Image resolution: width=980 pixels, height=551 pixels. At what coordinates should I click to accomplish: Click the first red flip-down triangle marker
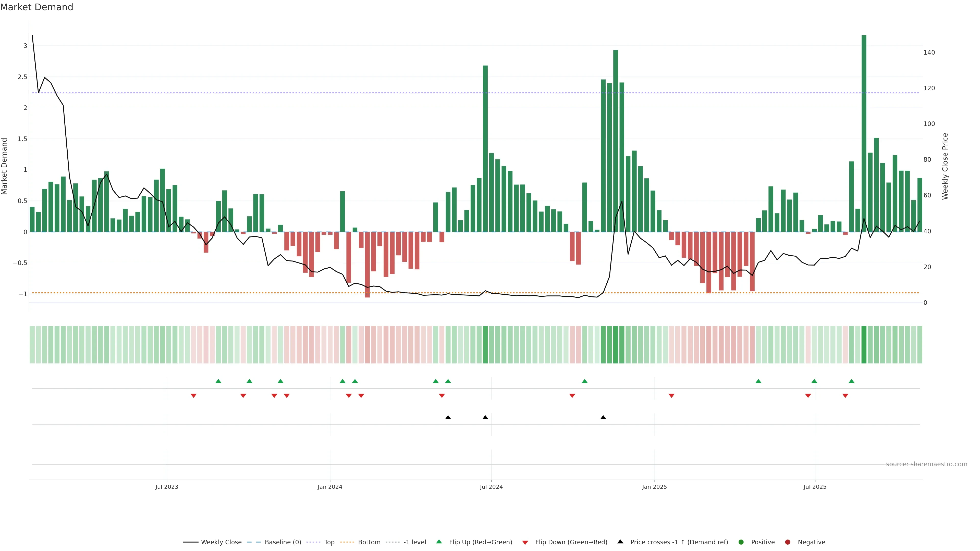pyautogui.click(x=193, y=396)
